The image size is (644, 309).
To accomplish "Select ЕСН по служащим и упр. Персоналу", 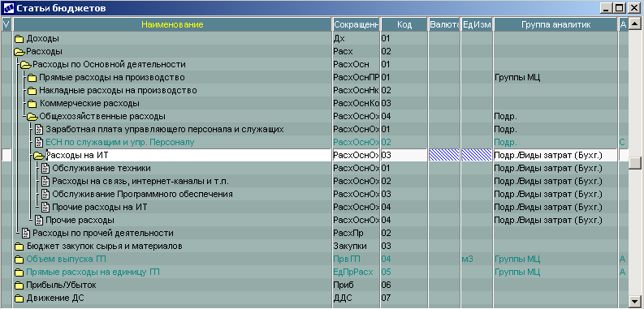I will (120, 143).
